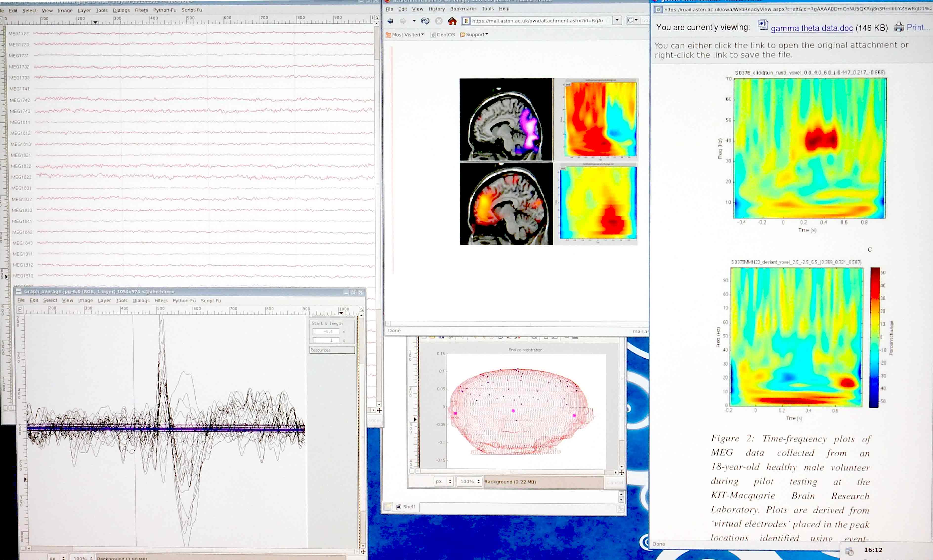The width and height of the screenshot is (933, 560).
Task: Go back in the Firefox attachment window
Action: coord(390,21)
